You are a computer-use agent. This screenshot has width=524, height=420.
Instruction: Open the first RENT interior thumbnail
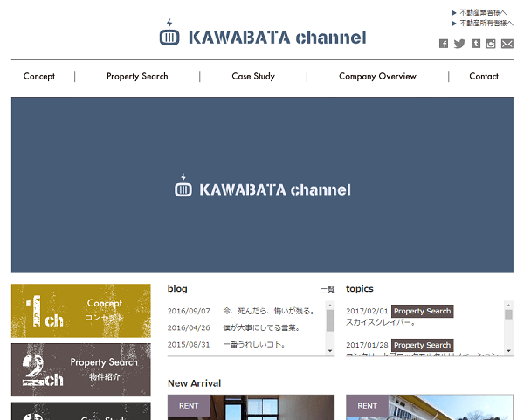click(x=251, y=407)
